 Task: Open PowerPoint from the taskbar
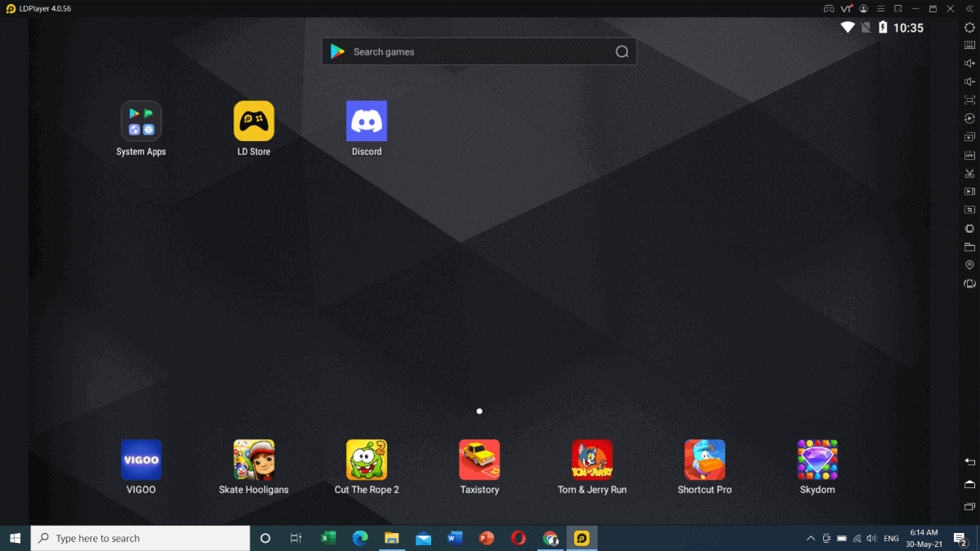(487, 538)
